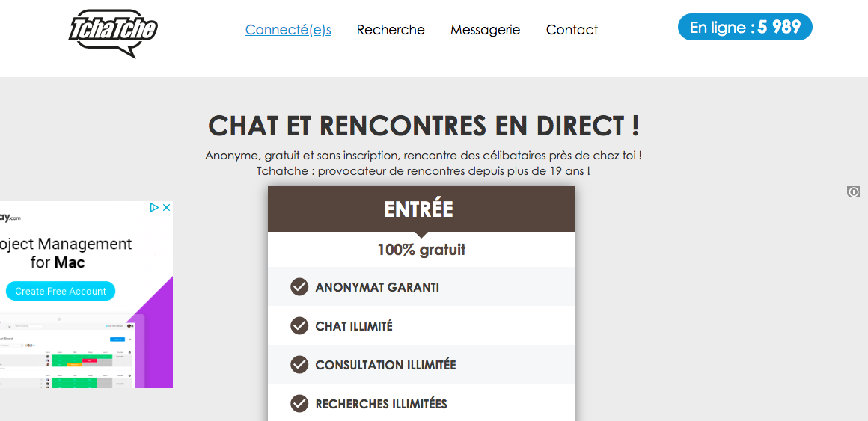
Task: Click the Consultation Illimitée checkmark icon
Action: pos(299,365)
